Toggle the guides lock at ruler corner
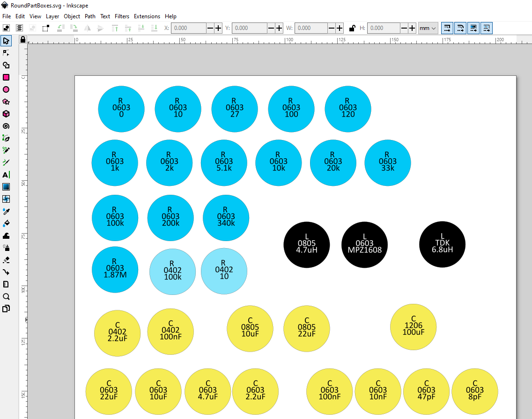The height and width of the screenshot is (419, 532). point(22,40)
